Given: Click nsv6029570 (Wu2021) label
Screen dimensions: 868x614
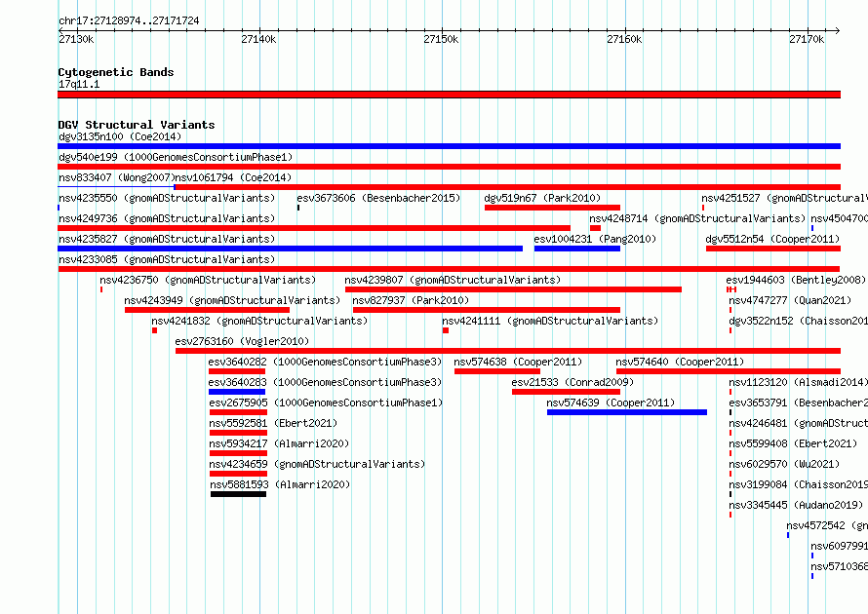Looking at the screenshot, I should point(784,464).
